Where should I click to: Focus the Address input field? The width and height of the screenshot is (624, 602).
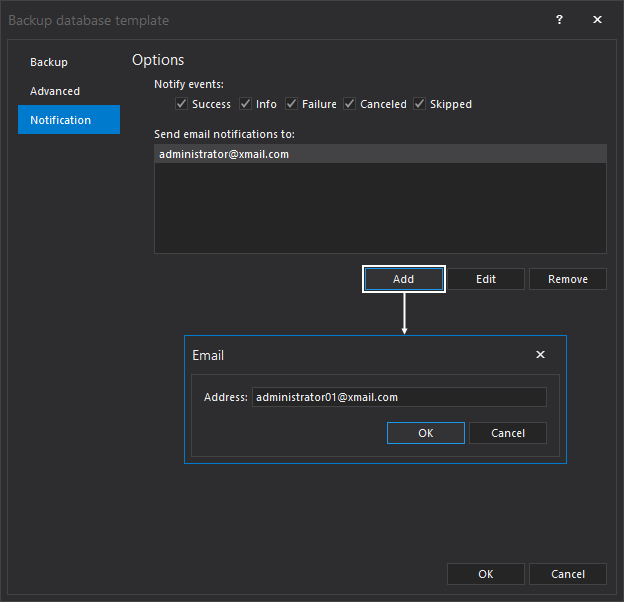pos(398,397)
